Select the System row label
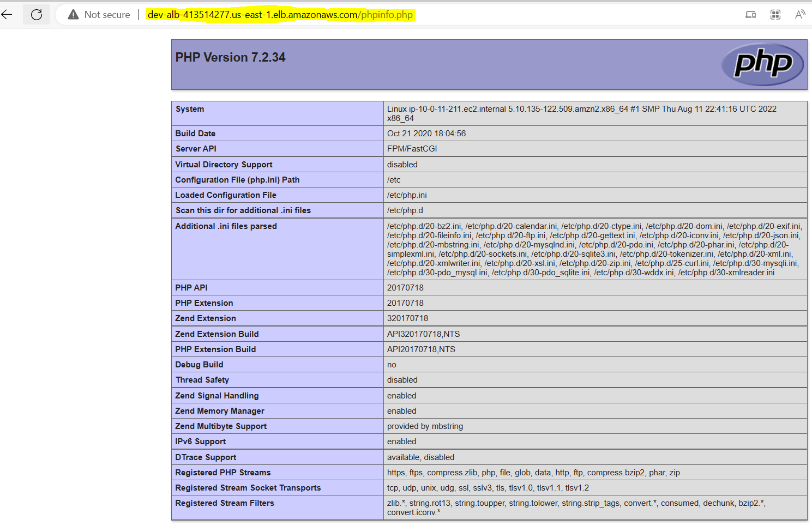Image resolution: width=812 pixels, height=526 pixels. coord(190,109)
